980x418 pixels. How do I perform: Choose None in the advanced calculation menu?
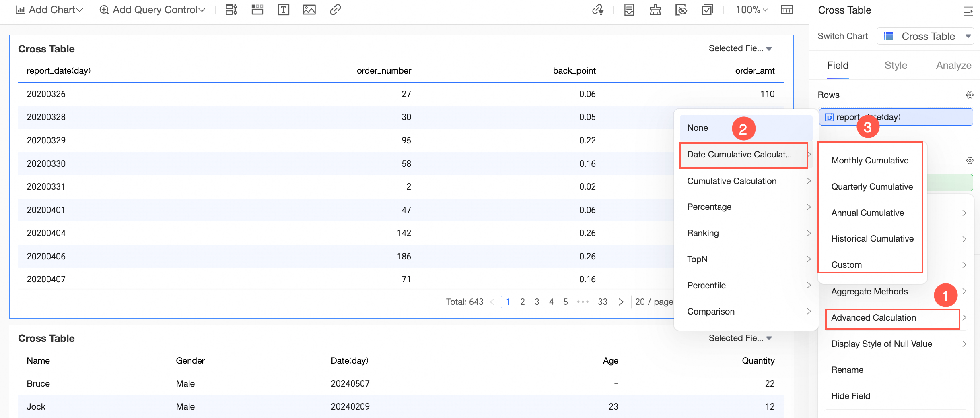[746, 128]
